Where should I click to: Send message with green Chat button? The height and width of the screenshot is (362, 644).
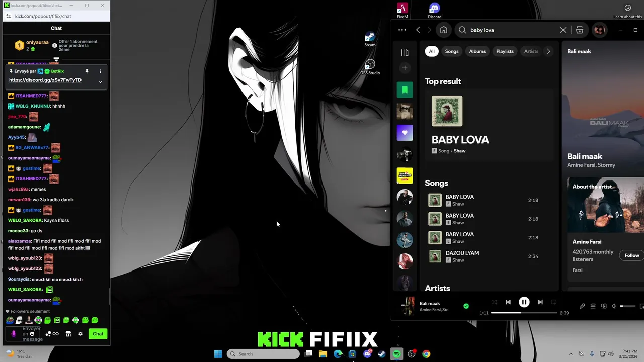pyautogui.click(x=98, y=334)
